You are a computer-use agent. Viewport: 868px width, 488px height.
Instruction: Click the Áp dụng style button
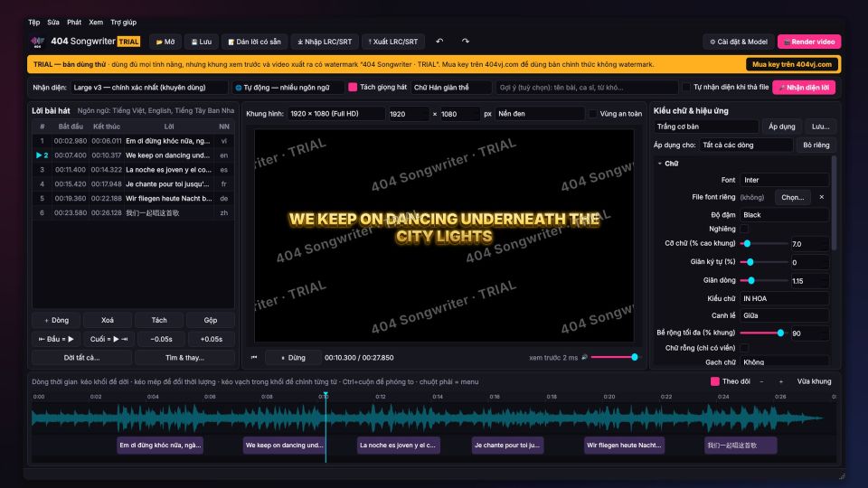point(781,127)
